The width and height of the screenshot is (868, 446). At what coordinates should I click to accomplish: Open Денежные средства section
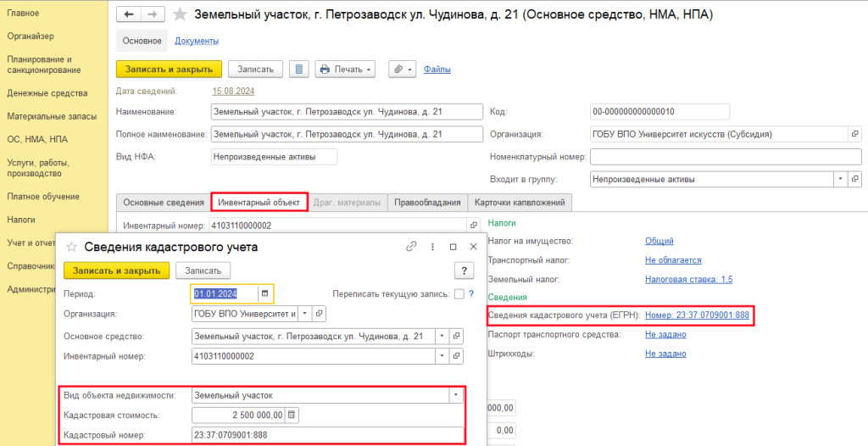(x=47, y=93)
